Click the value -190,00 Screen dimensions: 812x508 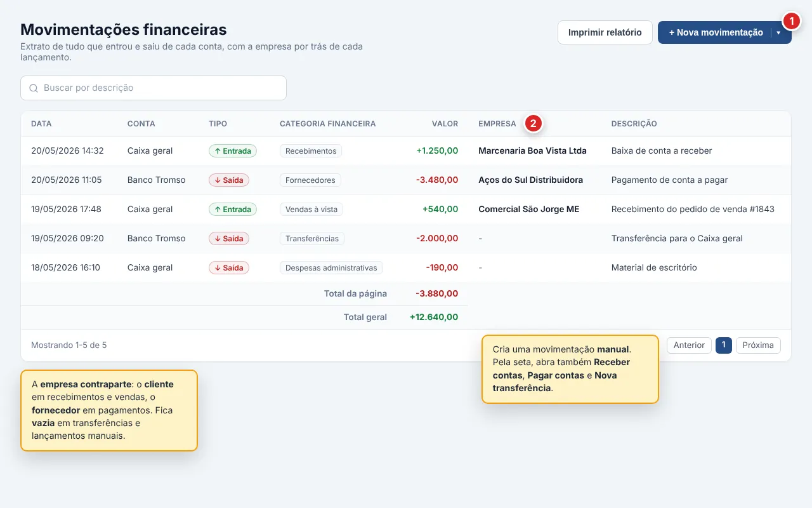442,268
